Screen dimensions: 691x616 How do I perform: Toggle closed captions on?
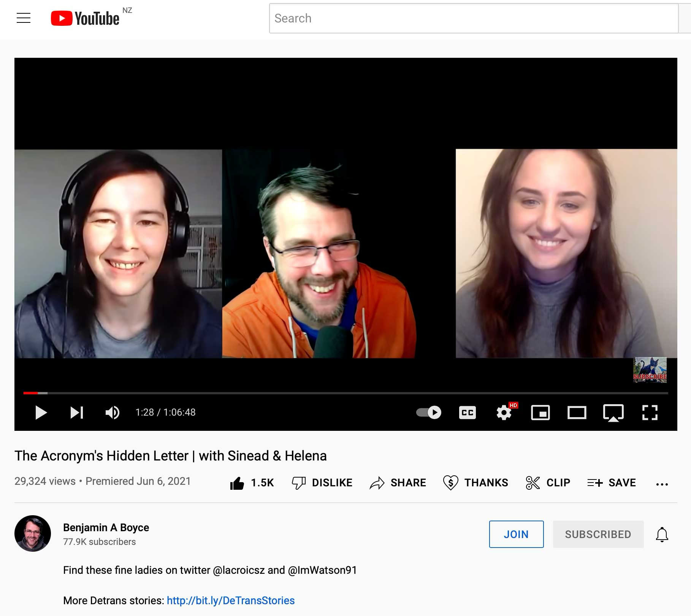pyautogui.click(x=467, y=413)
